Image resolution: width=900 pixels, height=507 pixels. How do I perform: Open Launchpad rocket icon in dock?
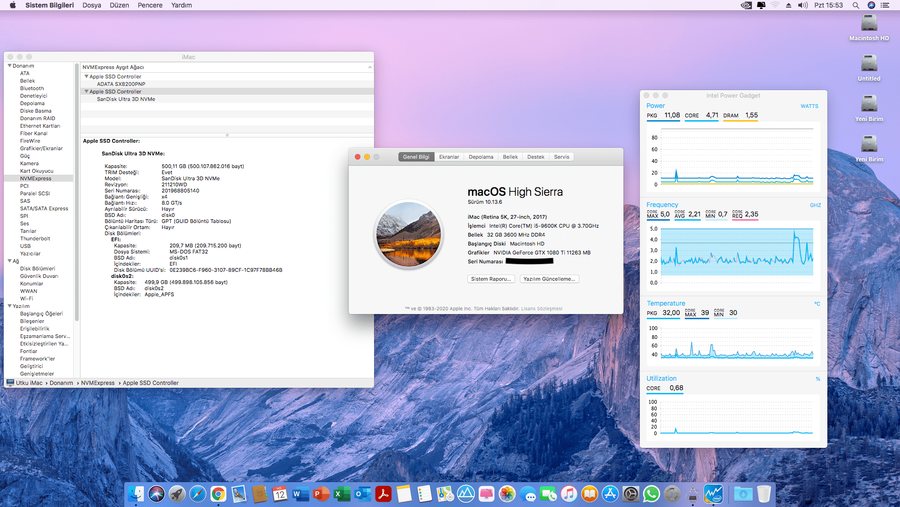pos(177,494)
